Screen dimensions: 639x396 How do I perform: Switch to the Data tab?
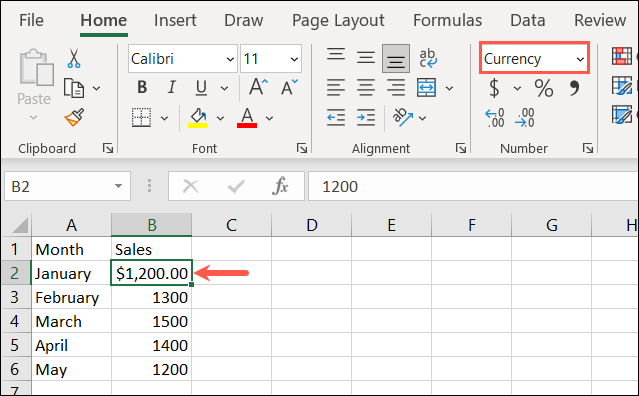[528, 20]
